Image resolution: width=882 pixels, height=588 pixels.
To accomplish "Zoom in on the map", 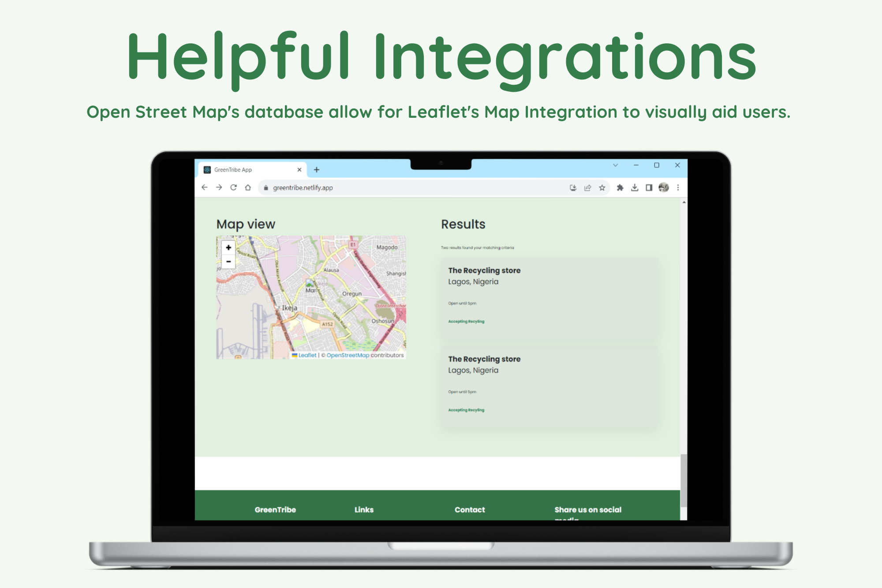I will pyautogui.click(x=228, y=247).
